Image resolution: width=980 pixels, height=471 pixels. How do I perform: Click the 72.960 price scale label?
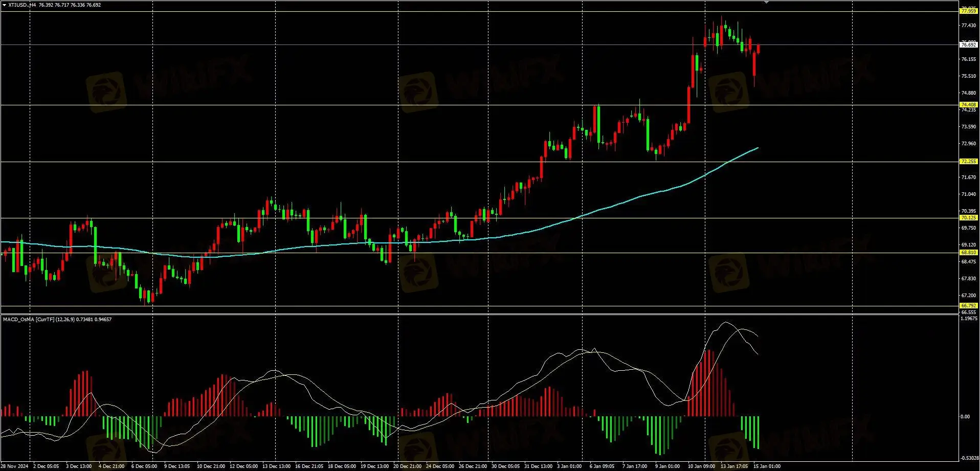[969, 144]
